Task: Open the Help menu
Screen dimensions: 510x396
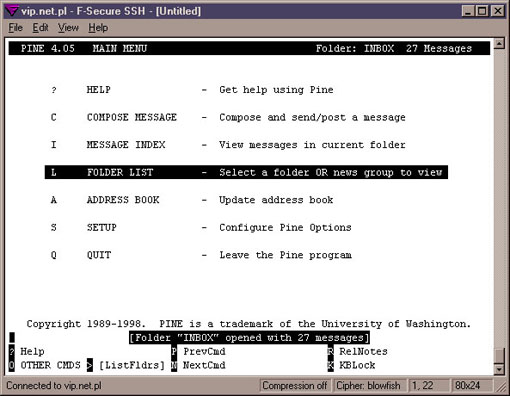Action: pos(98,28)
